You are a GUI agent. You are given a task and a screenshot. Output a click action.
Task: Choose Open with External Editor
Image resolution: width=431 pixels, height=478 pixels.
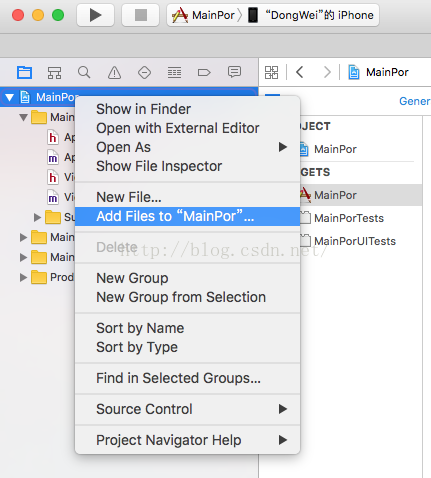coord(187,128)
